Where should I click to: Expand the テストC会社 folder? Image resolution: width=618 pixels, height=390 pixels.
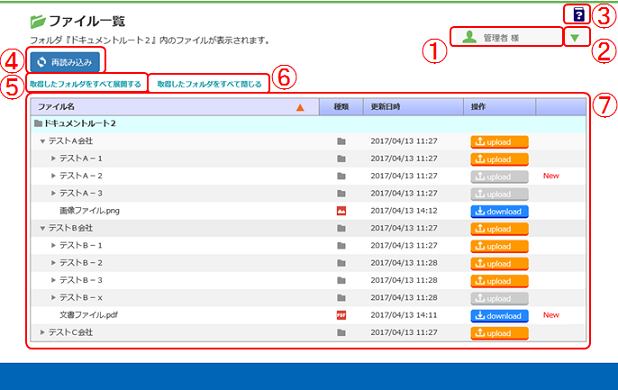(42, 332)
